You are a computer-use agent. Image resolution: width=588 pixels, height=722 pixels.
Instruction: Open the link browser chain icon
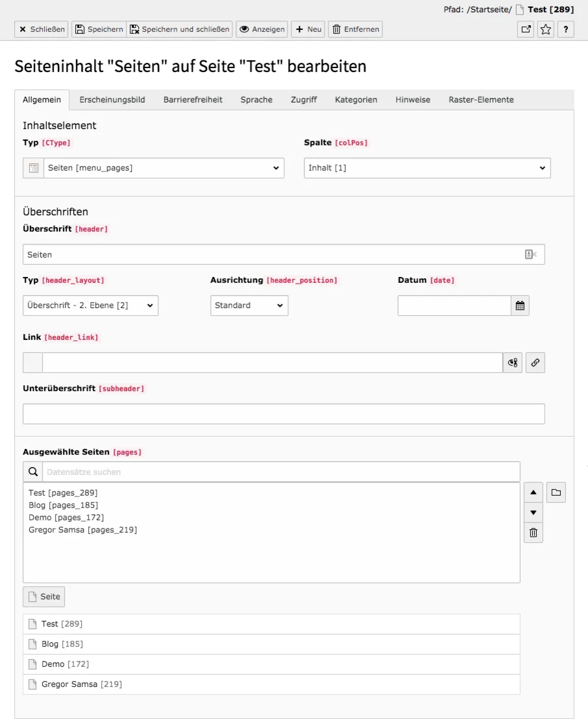tap(535, 363)
